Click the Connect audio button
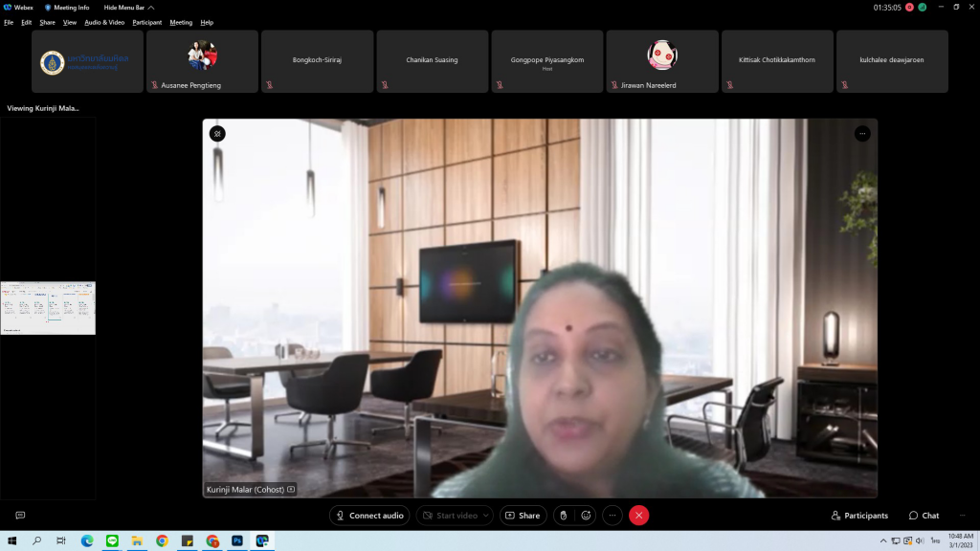This screenshot has height=551, width=980. [369, 516]
